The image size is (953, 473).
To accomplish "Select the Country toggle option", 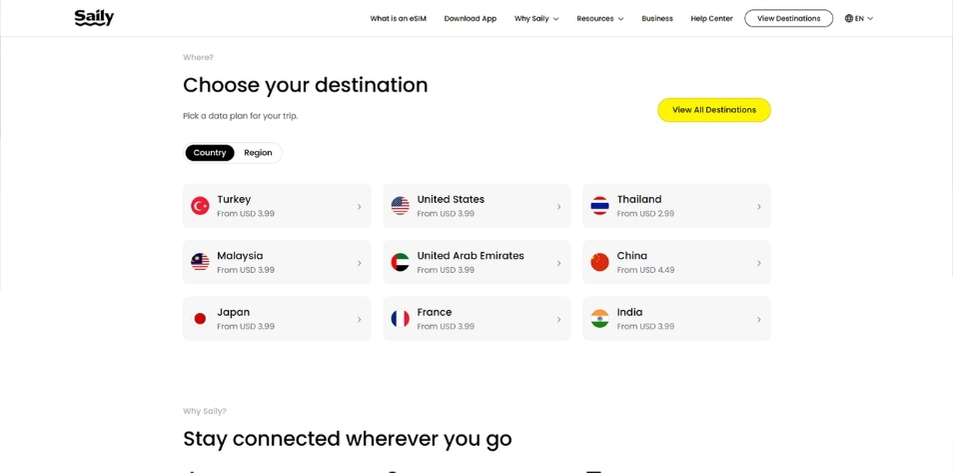I will [209, 153].
